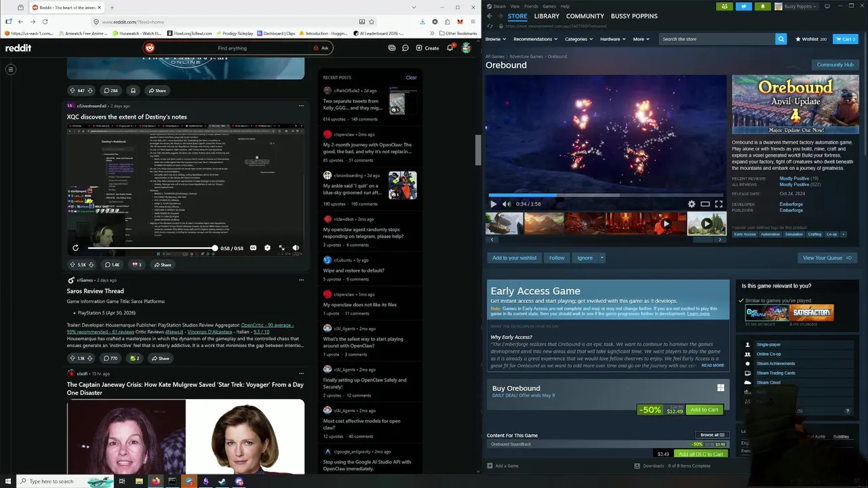Image resolution: width=868 pixels, height=488 pixels.
Task: Open Reddit chat icon
Action: (x=406, y=48)
